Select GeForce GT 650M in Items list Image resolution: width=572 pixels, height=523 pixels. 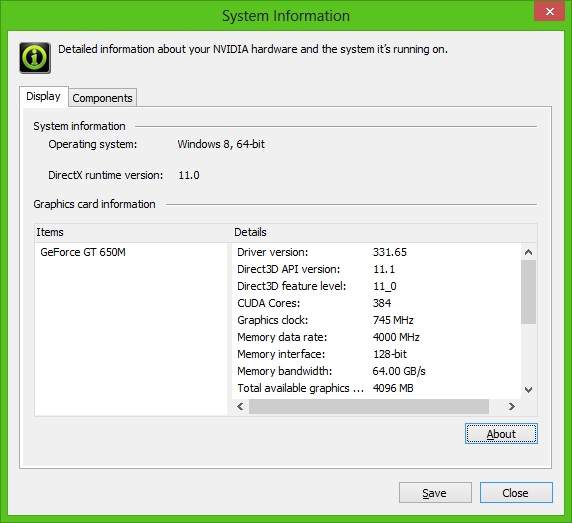tap(83, 252)
